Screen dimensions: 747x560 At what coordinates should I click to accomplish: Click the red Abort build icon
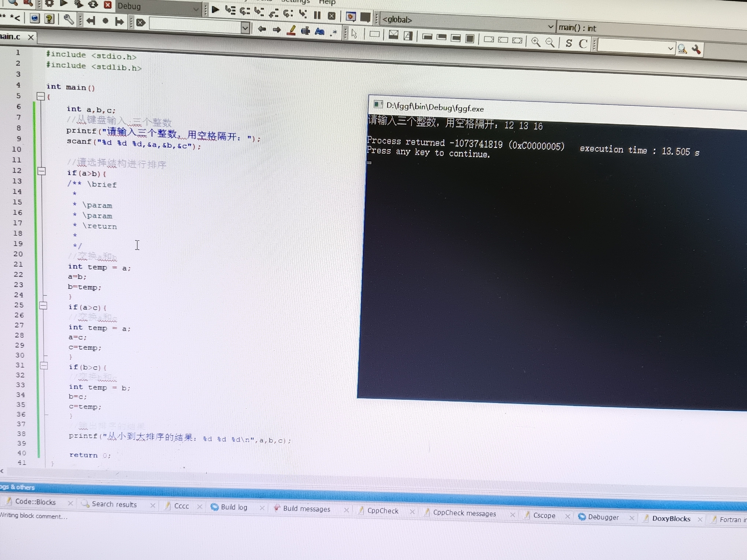tap(107, 5)
